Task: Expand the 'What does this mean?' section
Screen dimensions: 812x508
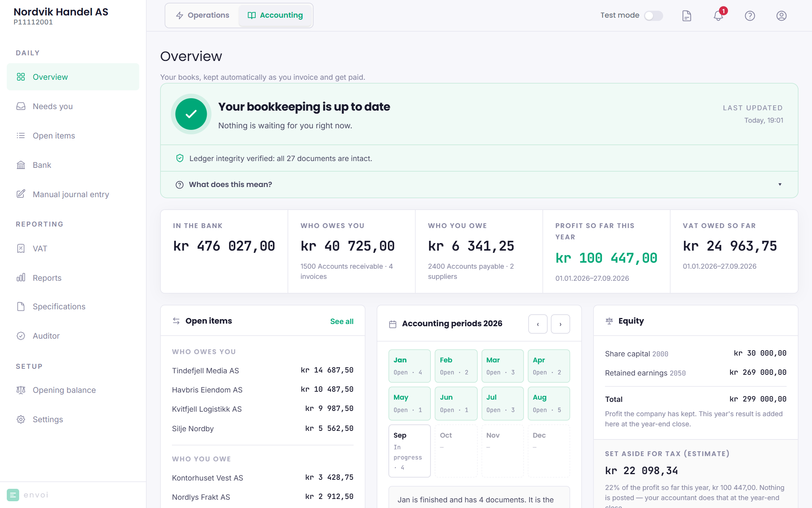Action: point(479,184)
